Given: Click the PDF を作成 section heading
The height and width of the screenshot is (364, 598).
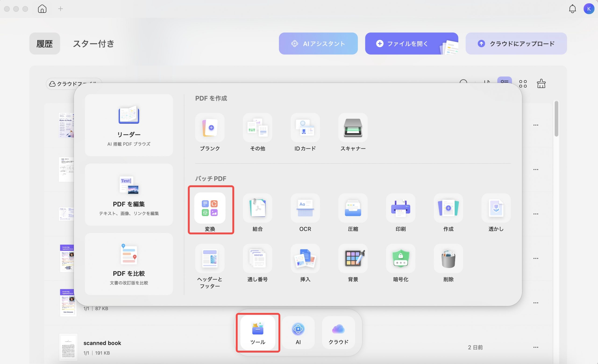Looking at the screenshot, I should 211,98.
